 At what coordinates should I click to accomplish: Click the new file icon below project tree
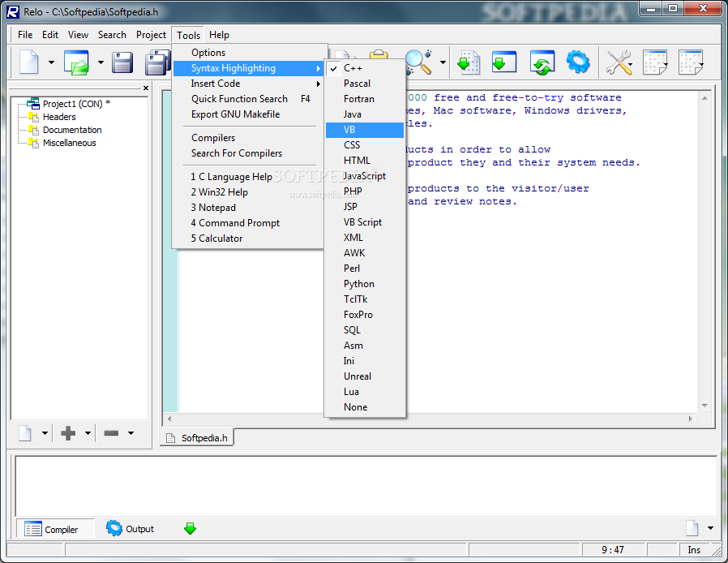pyautogui.click(x=25, y=433)
